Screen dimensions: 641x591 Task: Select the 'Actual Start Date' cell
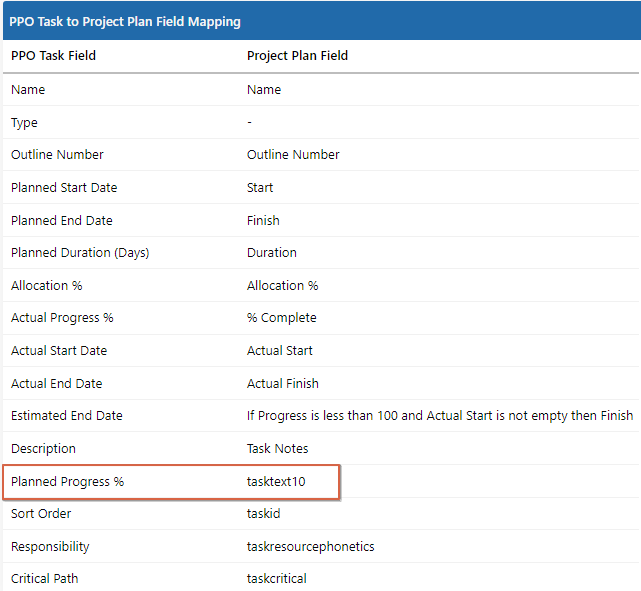(59, 351)
